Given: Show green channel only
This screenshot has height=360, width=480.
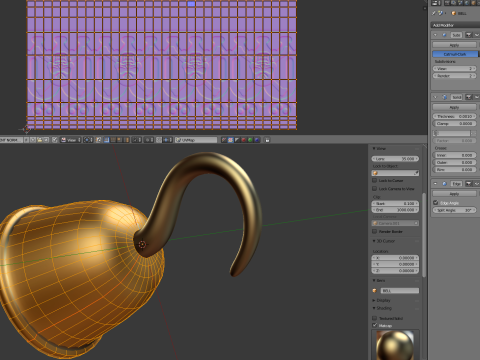Looking at the screenshot, I should (250, 140).
